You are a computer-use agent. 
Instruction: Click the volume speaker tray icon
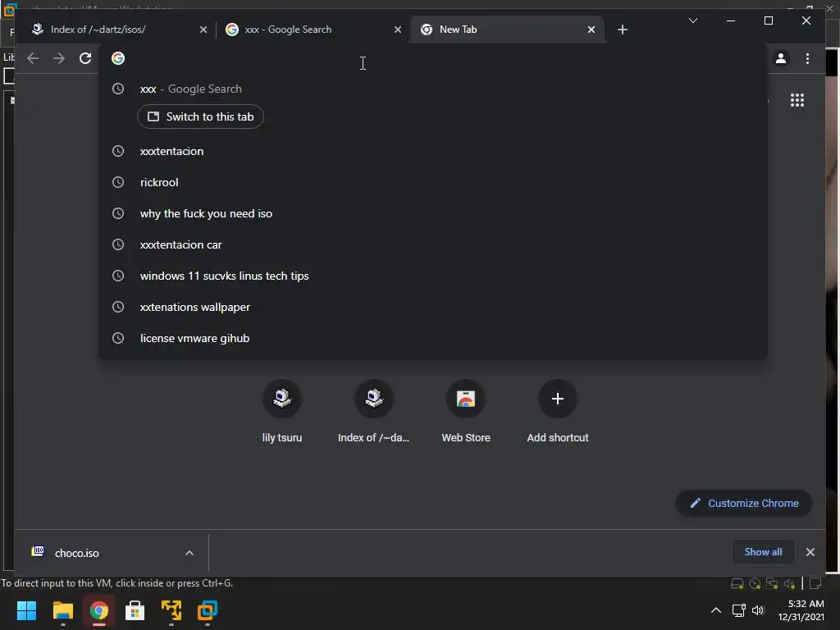757,610
